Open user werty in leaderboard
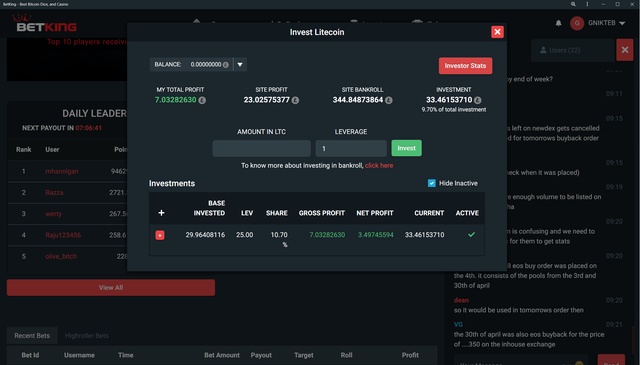This screenshot has width=640, height=365. tap(53, 214)
